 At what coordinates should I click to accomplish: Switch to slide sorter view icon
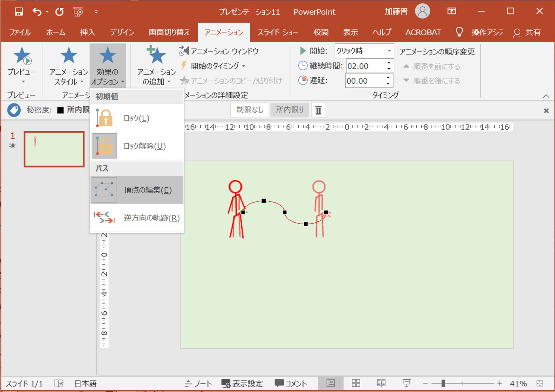click(356, 383)
